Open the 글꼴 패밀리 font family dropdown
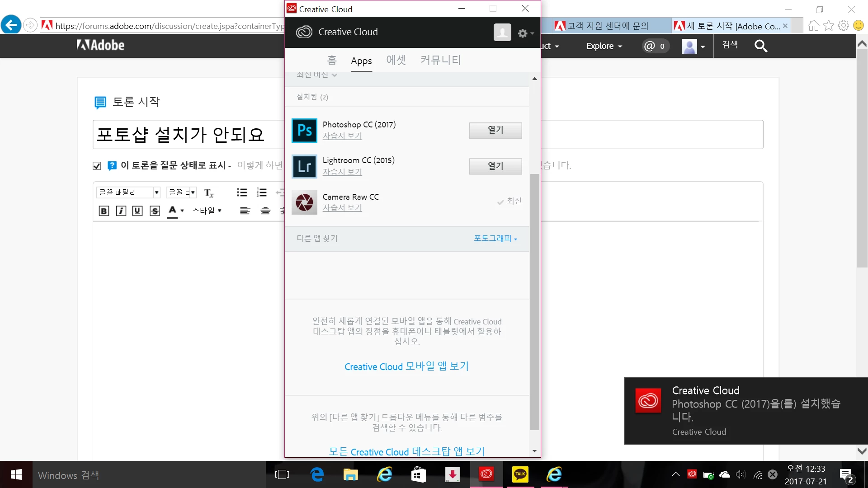Screen dimensions: 868x488 128,192
